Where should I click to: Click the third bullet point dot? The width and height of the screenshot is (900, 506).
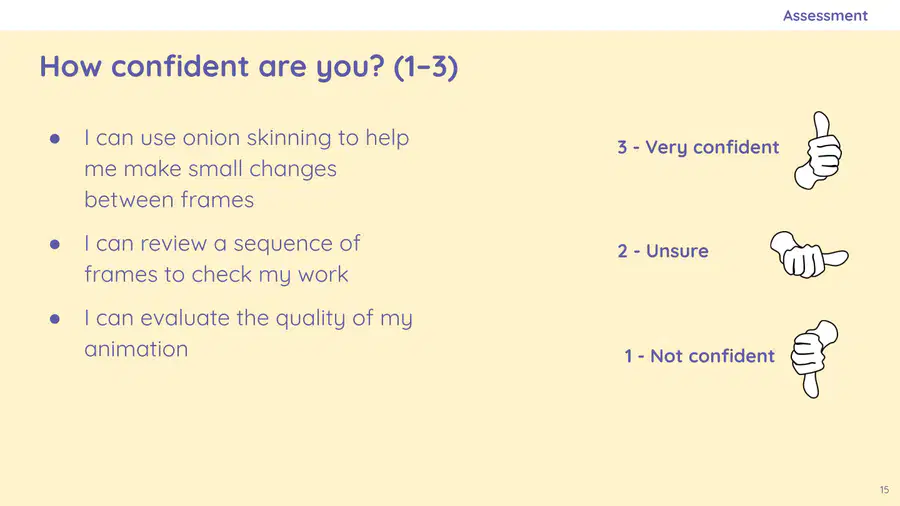[x=55, y=319]
